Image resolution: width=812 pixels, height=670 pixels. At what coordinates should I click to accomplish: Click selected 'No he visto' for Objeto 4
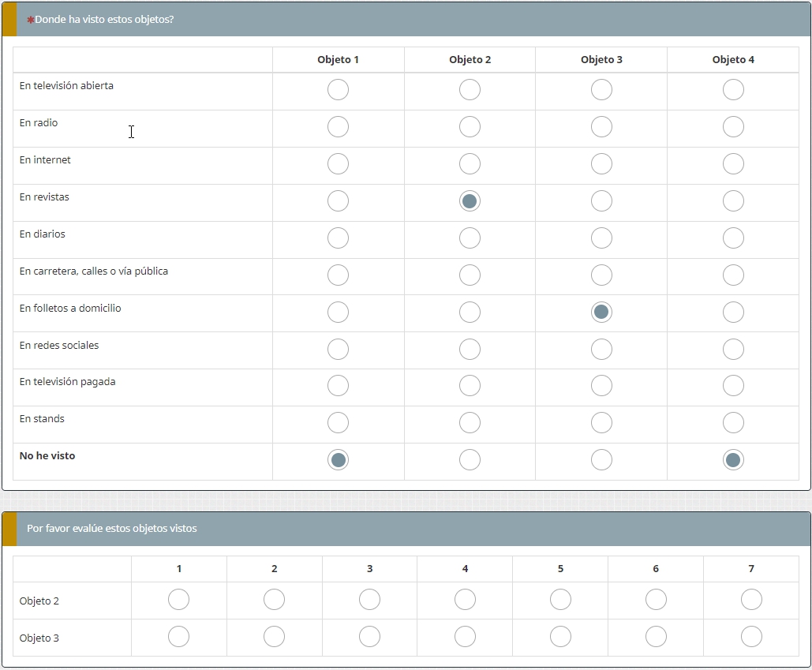[x=733, y=460]
